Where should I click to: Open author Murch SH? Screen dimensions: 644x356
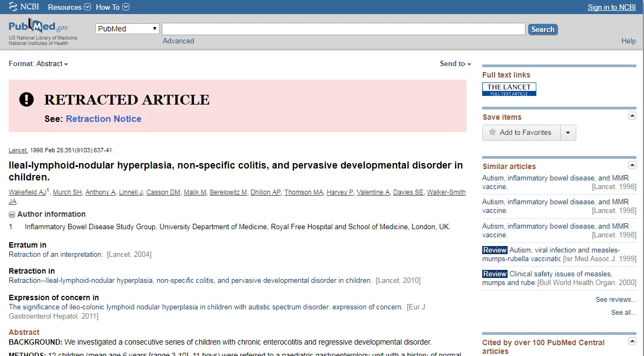(x=67, y=192)
